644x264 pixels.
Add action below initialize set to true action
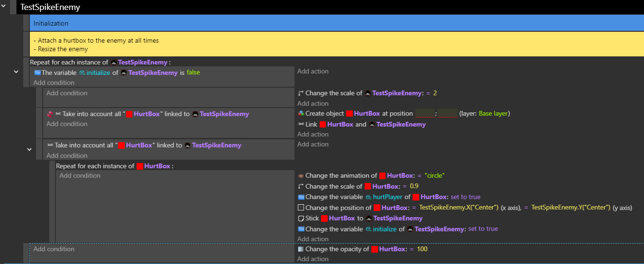[x=313, y=239]
